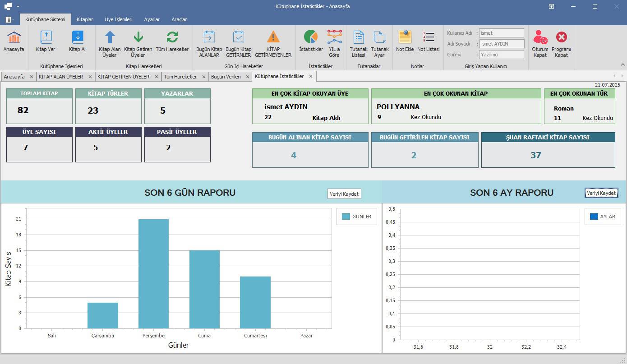627x364 pixels.
Task: Click the Kitap Al book return icon
Action: [x=77, y=37]
